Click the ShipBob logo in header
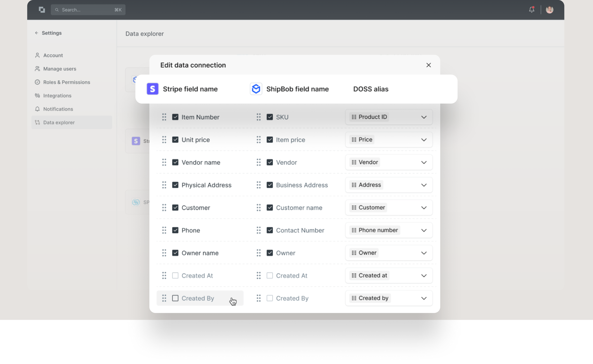The width and height of the screenshot is (593, 364). (x=256, y=89)
